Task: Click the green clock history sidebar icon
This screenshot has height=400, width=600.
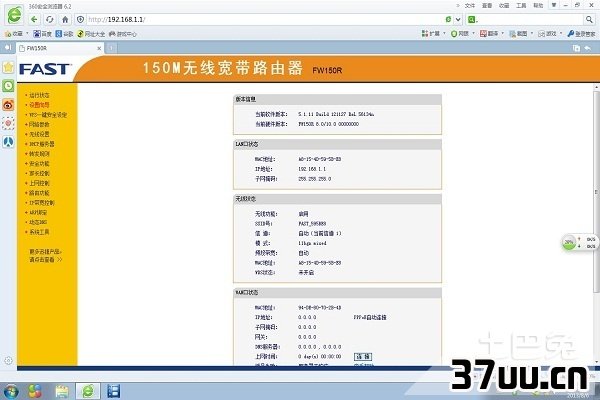Action: click(8, 86)
